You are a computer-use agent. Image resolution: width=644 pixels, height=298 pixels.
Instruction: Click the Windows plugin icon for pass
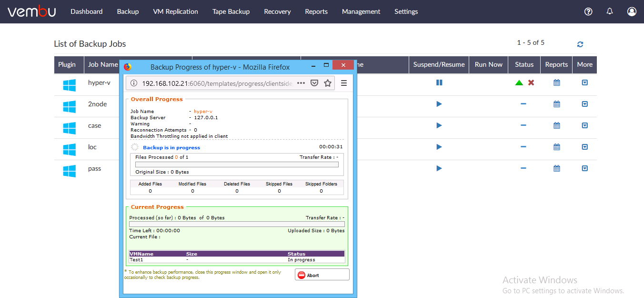pos(69,171)
